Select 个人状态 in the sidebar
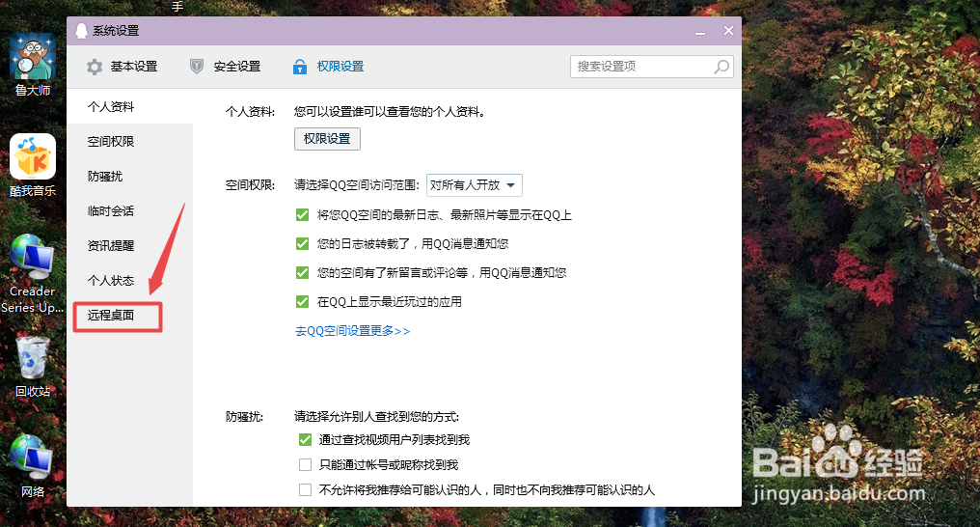This screenshot has height=527, width=980. click(x=130, y=281)
